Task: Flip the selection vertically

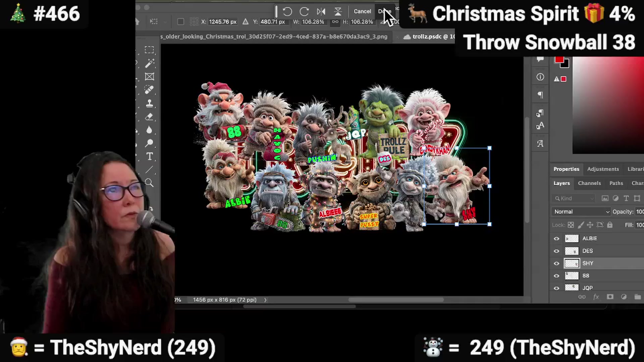Action: coord(338,11)
